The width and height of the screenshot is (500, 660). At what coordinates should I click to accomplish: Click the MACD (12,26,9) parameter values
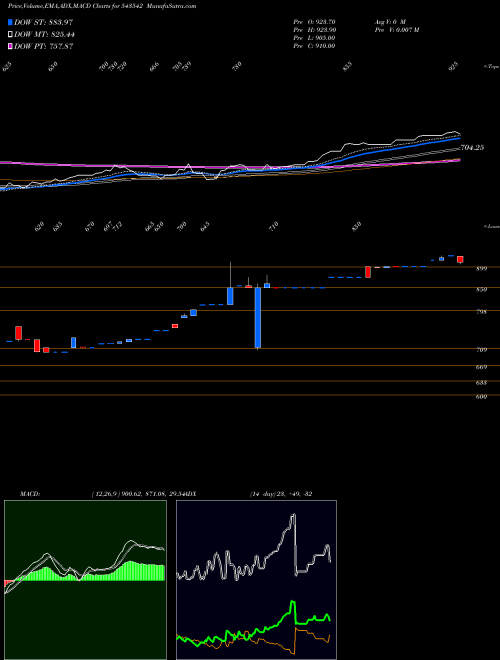[x=138, y=494]
